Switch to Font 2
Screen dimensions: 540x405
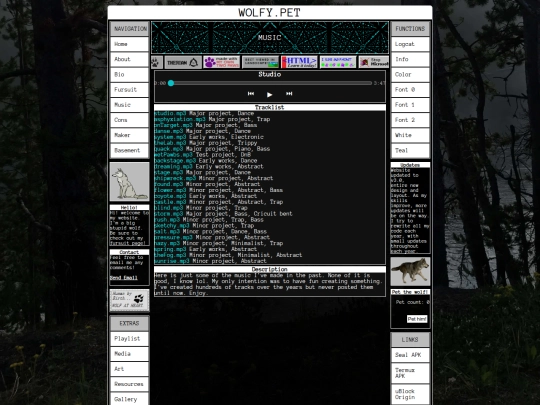point(410,120)
